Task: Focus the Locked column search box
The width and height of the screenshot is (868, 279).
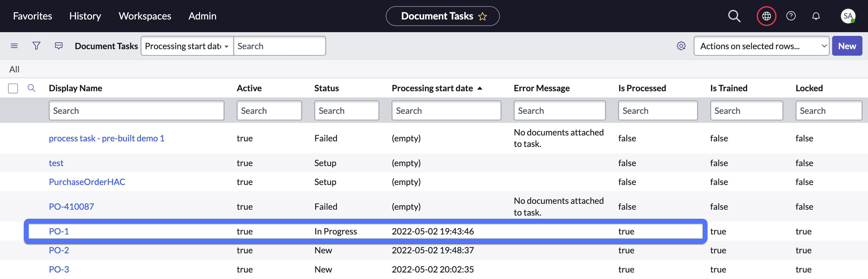Action: (x=828, y=110)
